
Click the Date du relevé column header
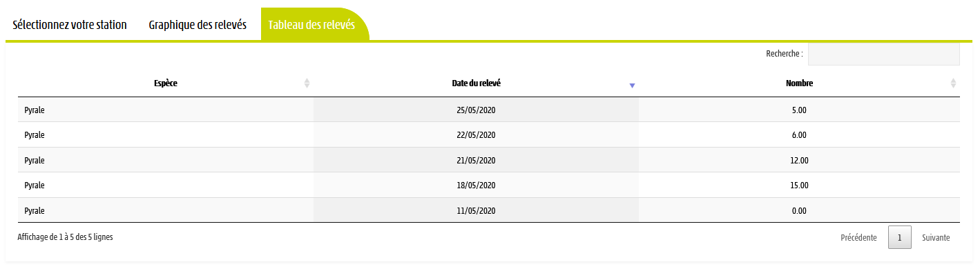pyautogui.click(x=477, y=83)
